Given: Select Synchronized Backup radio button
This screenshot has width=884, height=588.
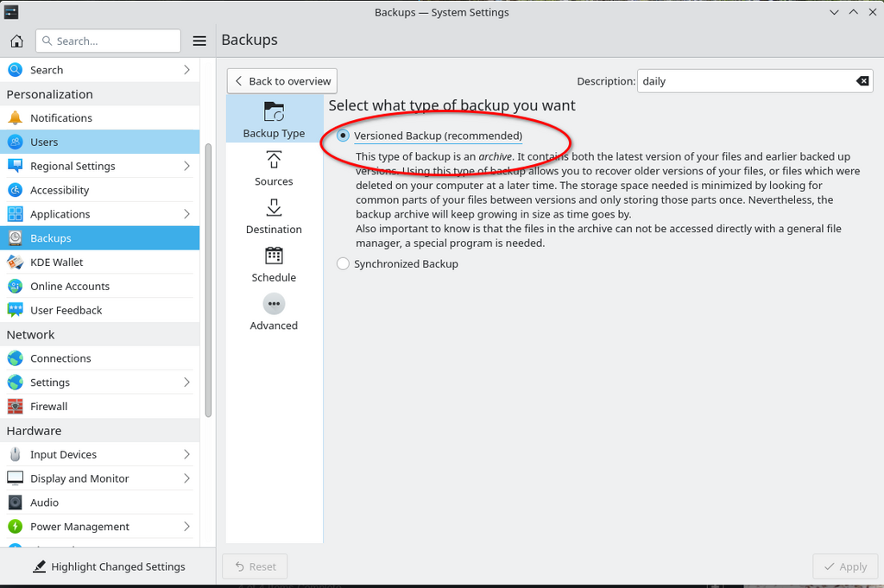Looking at the screenshot, I should 344,264.
